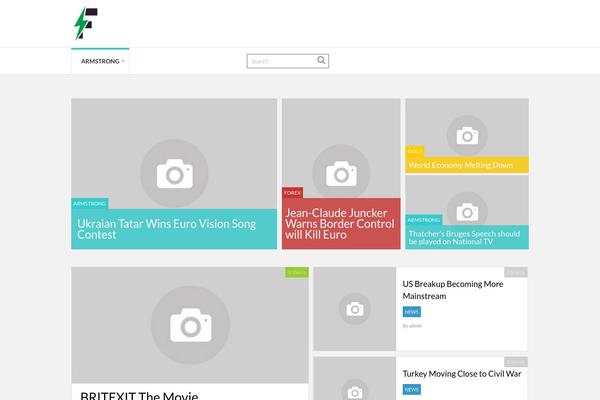Select the red FOREX category tag

(x=292, y=193)
